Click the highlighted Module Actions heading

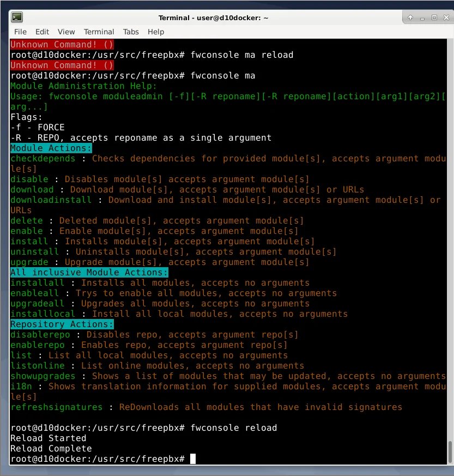point(50,148)
